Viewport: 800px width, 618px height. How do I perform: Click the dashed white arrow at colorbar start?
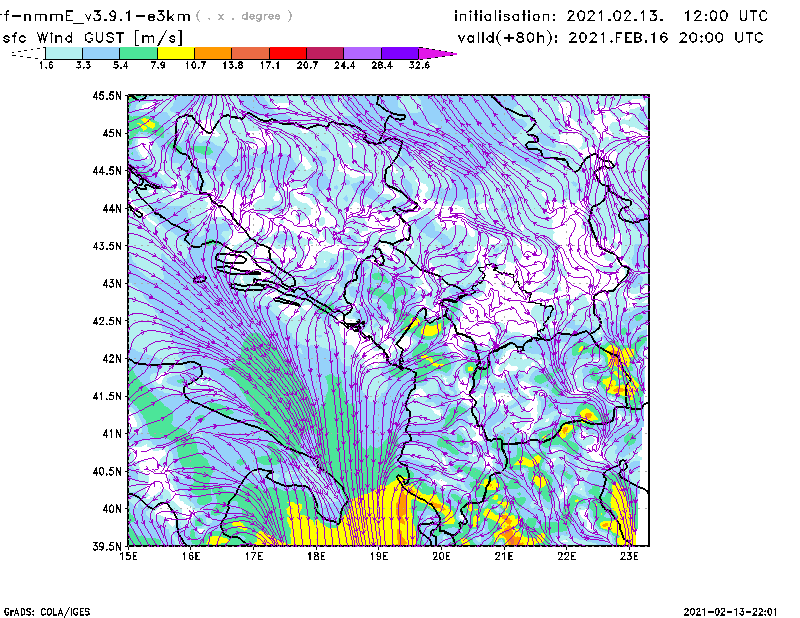click(x=28, y=53)
